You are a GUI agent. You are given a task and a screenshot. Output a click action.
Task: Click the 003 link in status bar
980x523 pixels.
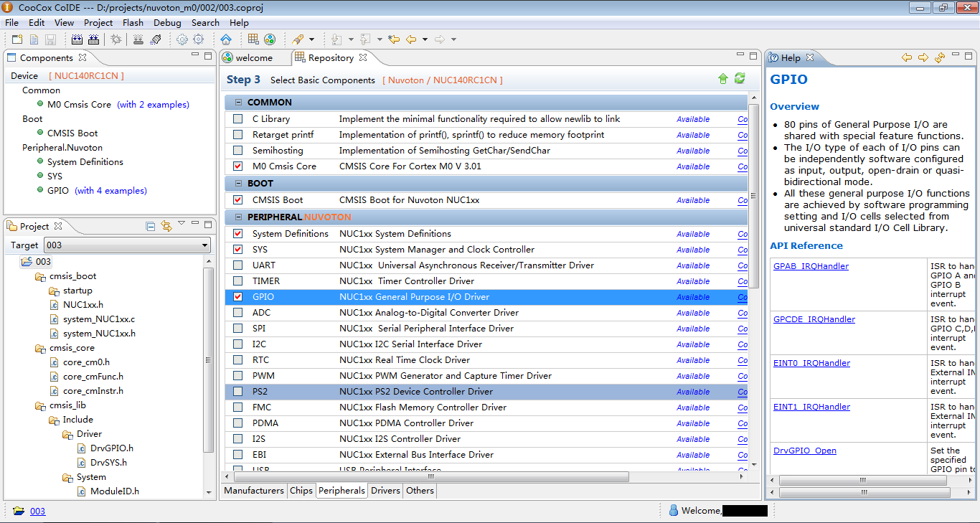point(37,512)
